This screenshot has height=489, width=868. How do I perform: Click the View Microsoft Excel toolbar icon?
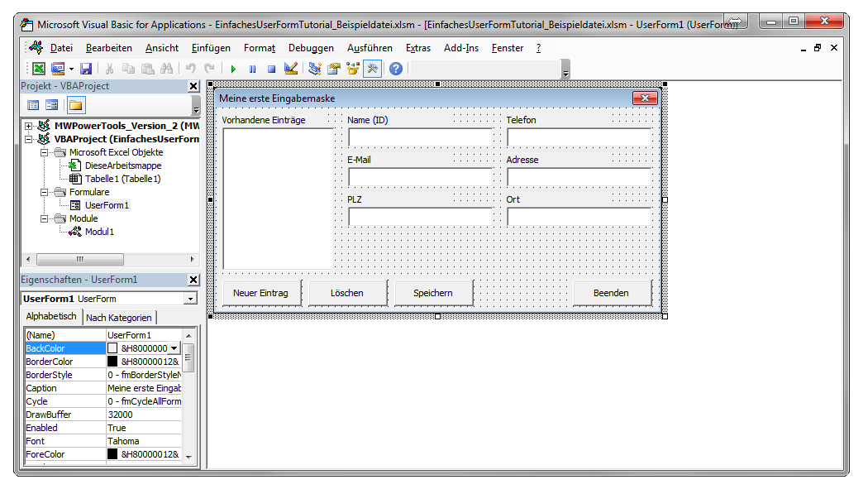click(x=39, y=69)
